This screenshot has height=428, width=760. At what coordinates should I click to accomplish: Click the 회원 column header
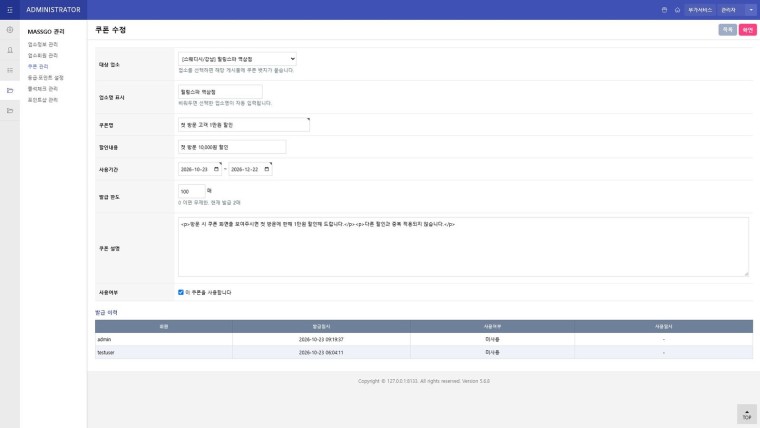pyautogui.click(x=164, y=326)
